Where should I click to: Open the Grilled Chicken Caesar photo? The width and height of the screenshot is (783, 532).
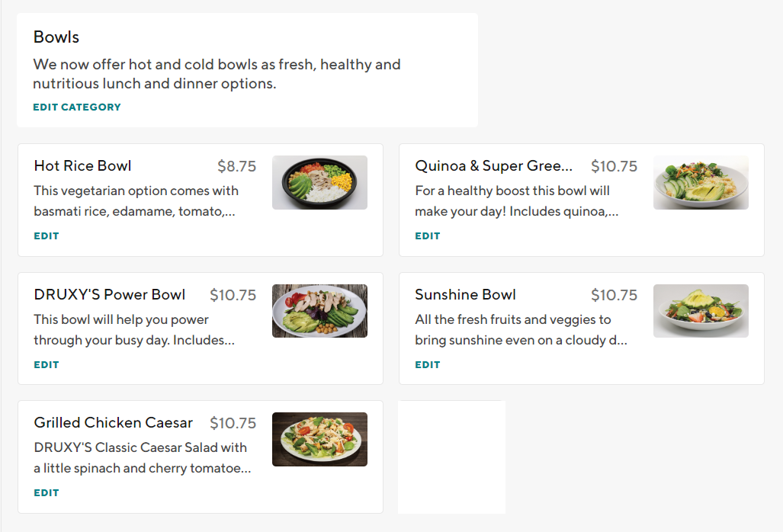pos(319,439)
